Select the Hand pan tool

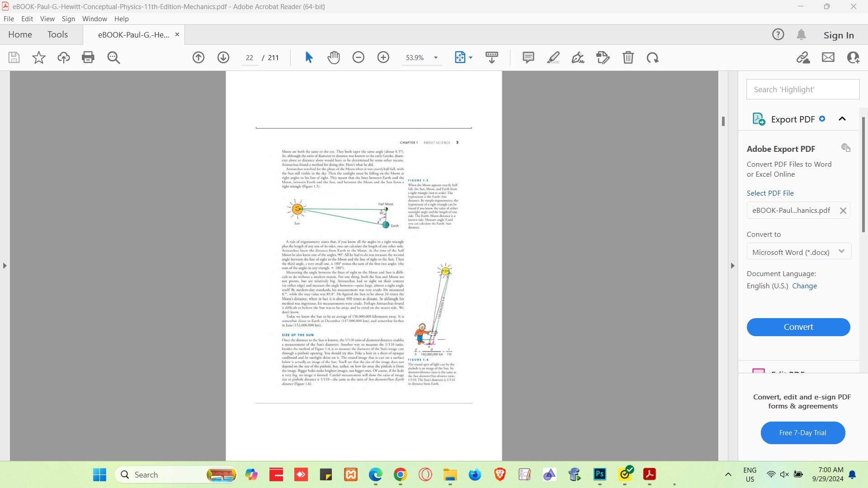pyautogui.click(x=334, y=57)
